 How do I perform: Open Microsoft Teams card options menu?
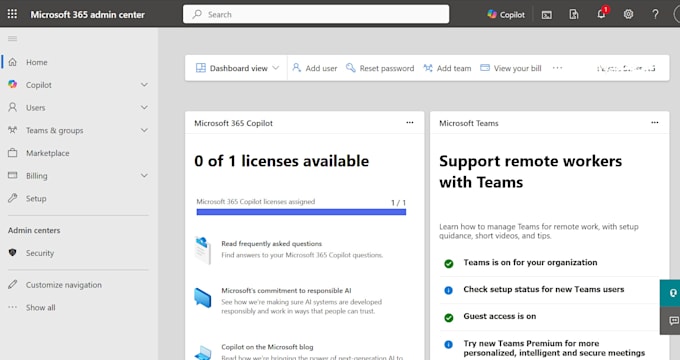[655, 123]
